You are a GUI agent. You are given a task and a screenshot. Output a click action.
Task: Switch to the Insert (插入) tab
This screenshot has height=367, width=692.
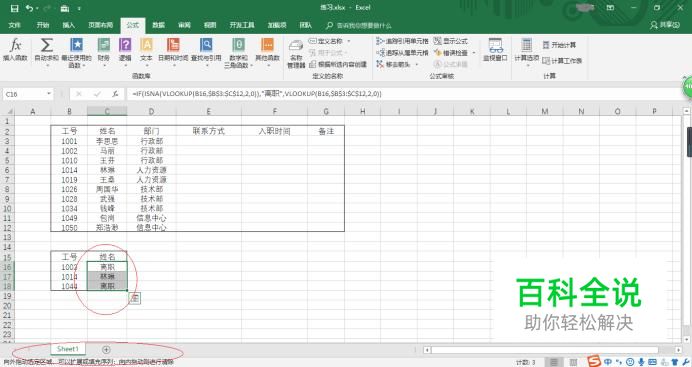click(x=68, y=25)
